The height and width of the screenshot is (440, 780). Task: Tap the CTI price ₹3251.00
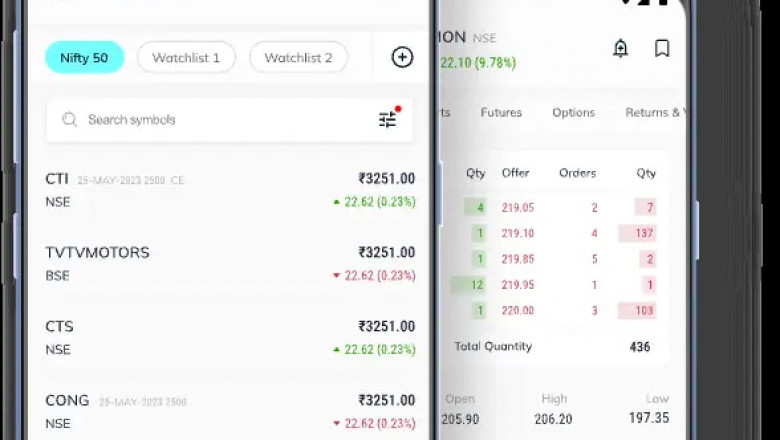tap(387, 178)
